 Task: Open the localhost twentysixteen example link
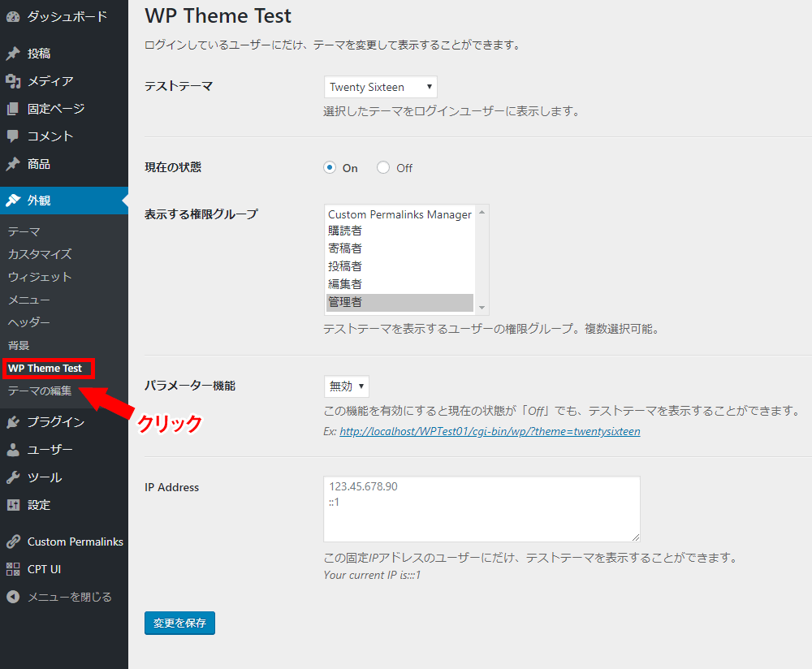(x=490, y=432)
